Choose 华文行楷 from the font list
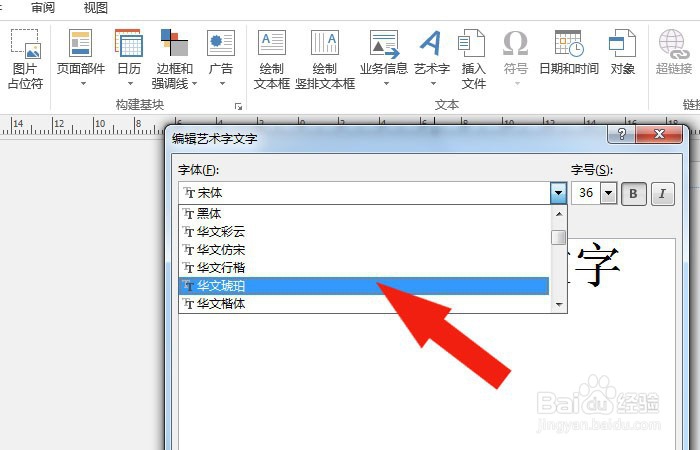The height and width of the screenshot is (450, 700). (364, 268)
